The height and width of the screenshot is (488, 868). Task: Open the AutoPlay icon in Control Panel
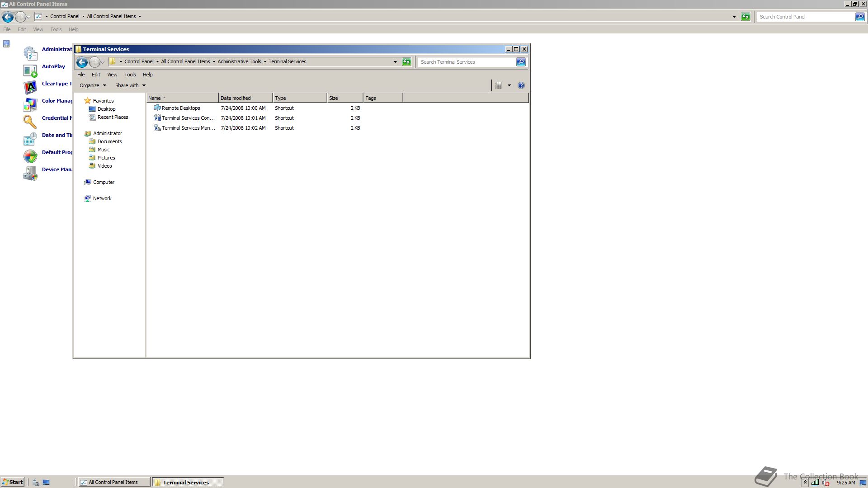pos(30,70)
